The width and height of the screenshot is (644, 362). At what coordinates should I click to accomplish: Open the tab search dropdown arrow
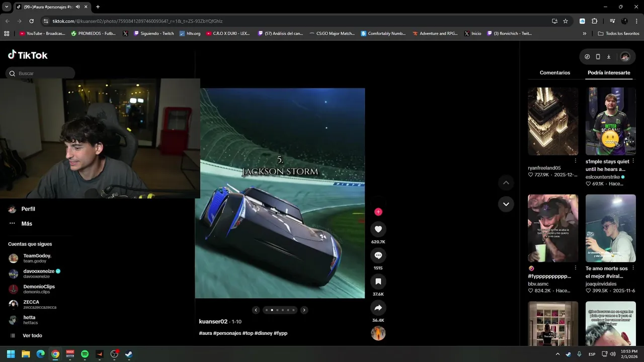[7, 7]
